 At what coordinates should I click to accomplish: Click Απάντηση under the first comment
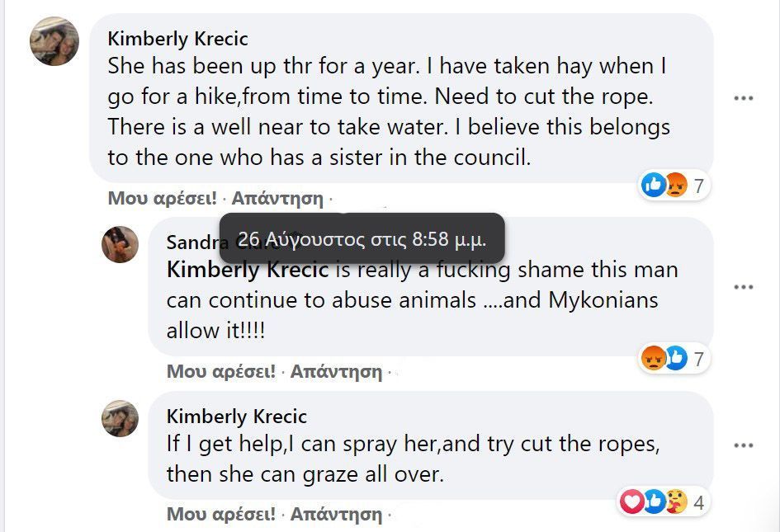(277, 198)
